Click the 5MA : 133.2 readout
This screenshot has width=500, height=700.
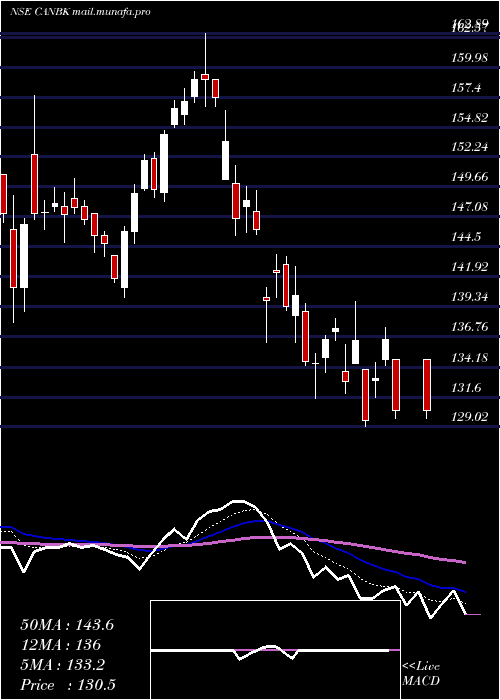tap(62, 665)
